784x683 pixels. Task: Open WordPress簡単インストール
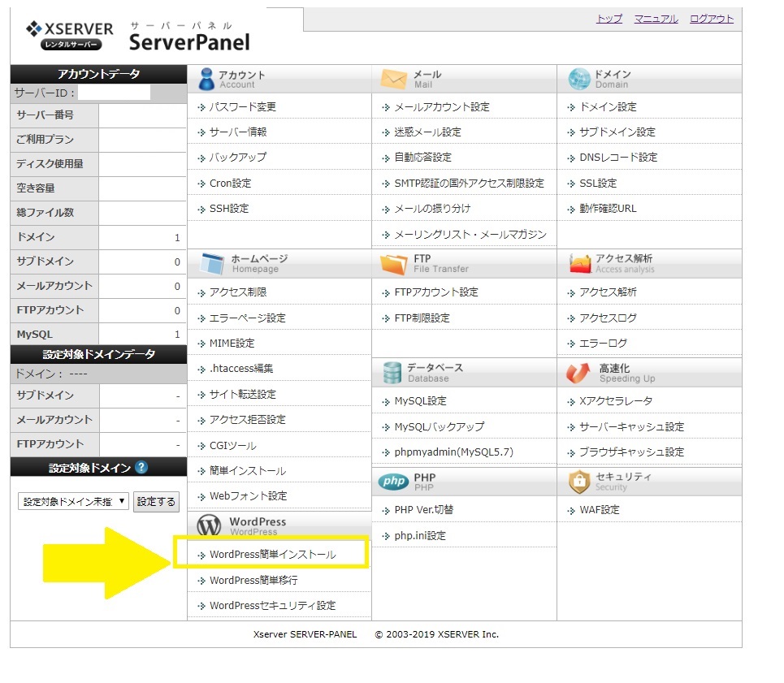[273, 555]
